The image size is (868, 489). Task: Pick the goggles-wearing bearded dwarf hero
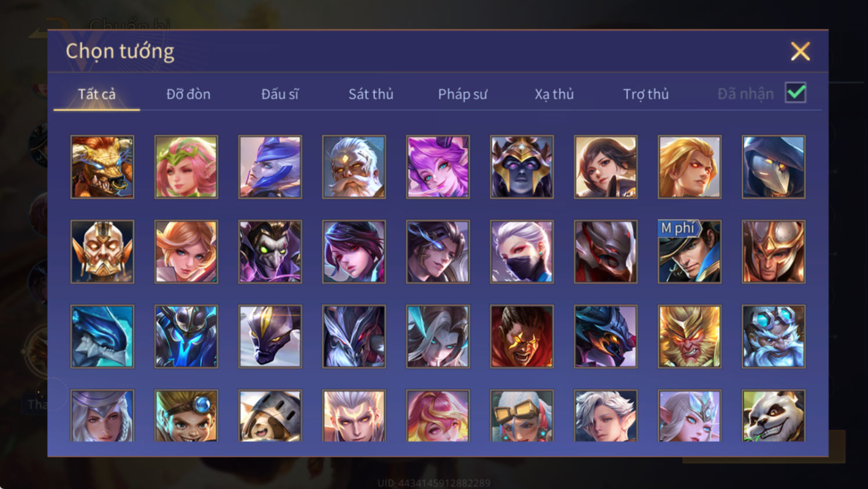tap(773, 336)
